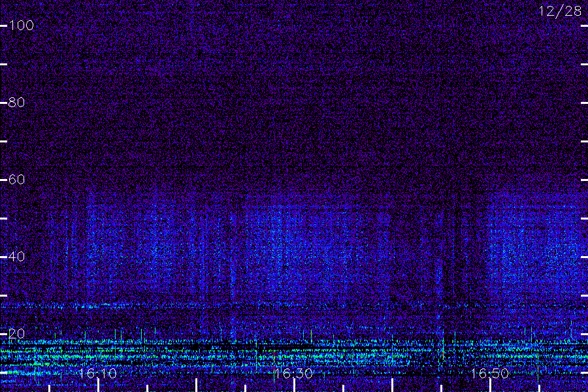Click the 60 frequency axis label
The width and height of the screenshot is (588, 392).
[x=16, y=179]
